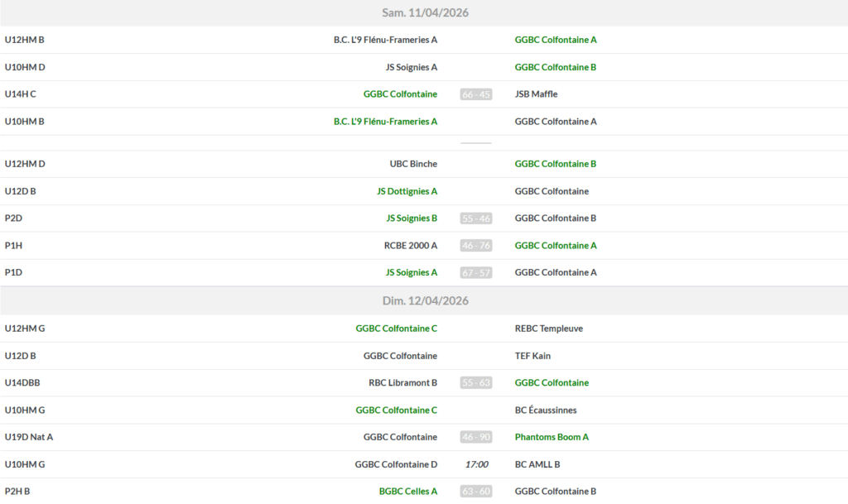Image resolution: width=848 pixels, height=504 pixels.
Task: Click the 46 - 76 score badge
Action: pyautogui.click(x=476, y=246)
